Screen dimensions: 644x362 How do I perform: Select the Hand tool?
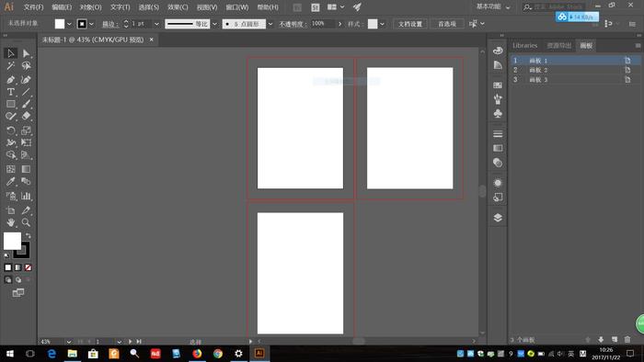tap(11, 222)
